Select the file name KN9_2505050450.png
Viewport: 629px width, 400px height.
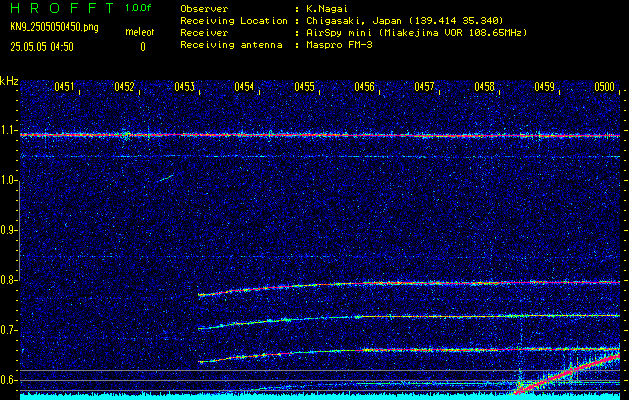tap(54, 27)
